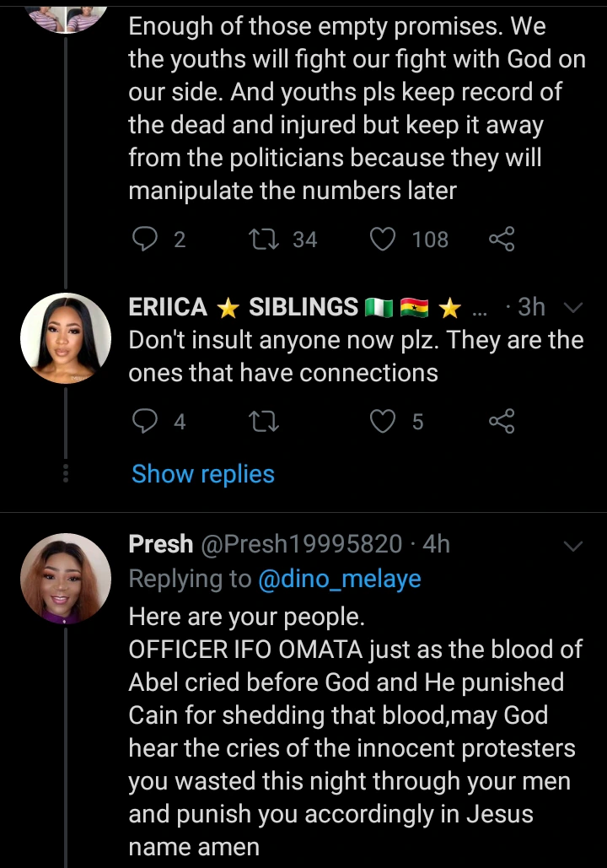Open tweet text about connections
Screen dimensions: 607x868
click(354, 356)
